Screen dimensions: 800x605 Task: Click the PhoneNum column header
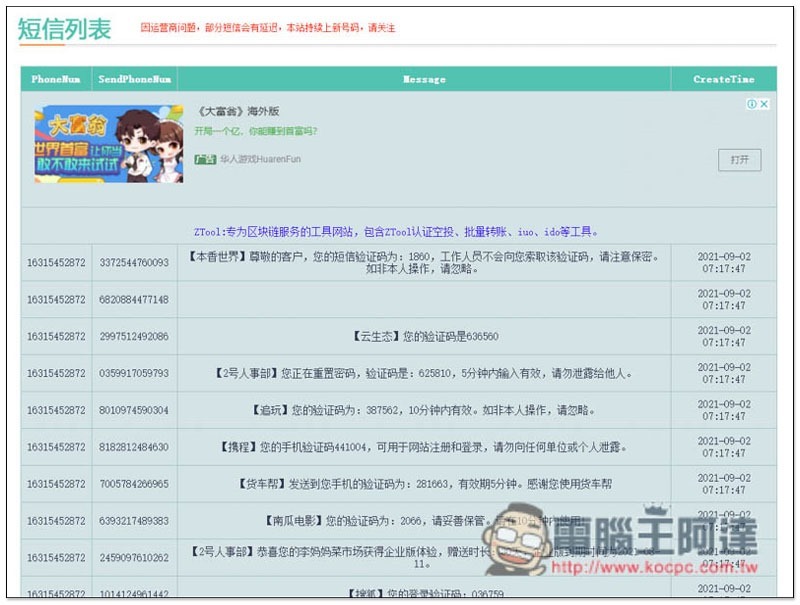tap(56, 79)
